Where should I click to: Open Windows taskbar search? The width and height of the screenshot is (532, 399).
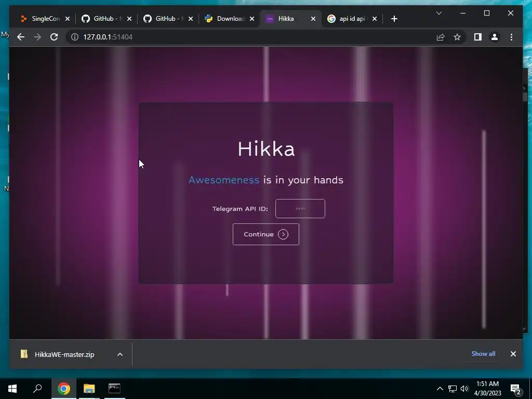pos(37,389)
